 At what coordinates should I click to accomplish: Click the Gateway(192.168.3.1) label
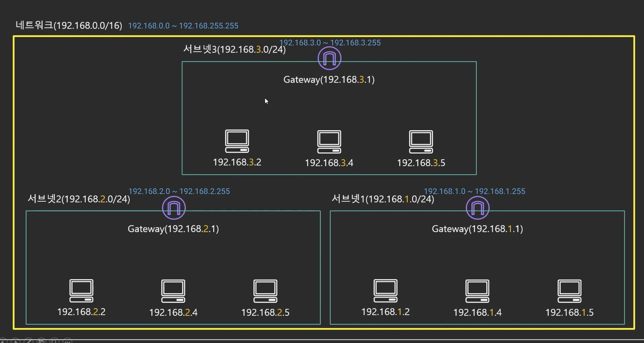coord(329,80)
